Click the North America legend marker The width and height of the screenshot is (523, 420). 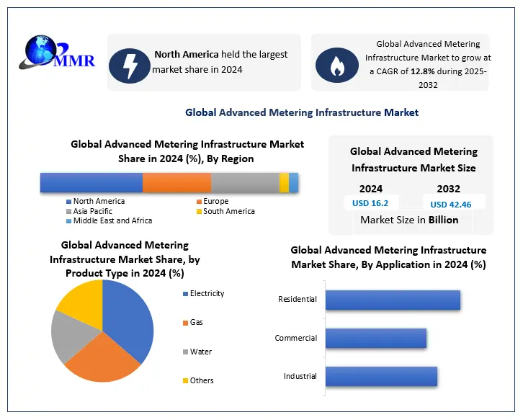tap(69, 202)
